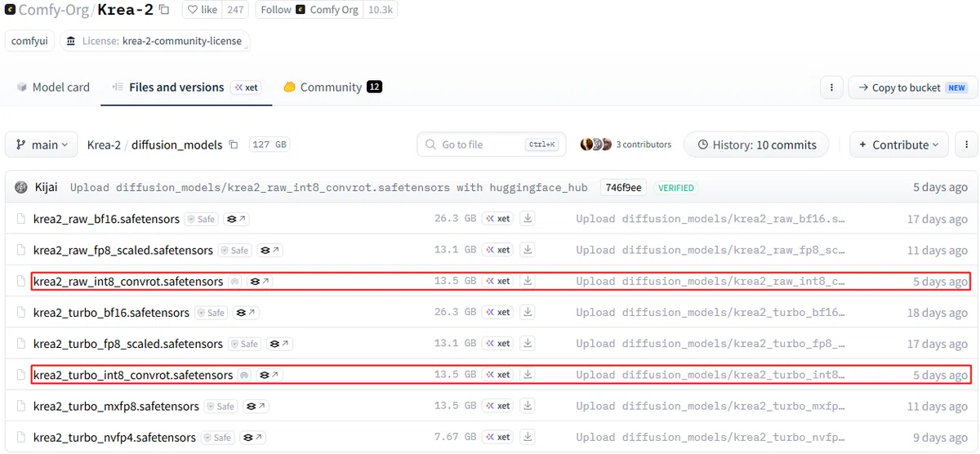Open the diffusion_models breadcrumb folder
The image size is (980, 454).
click(176, 145)
